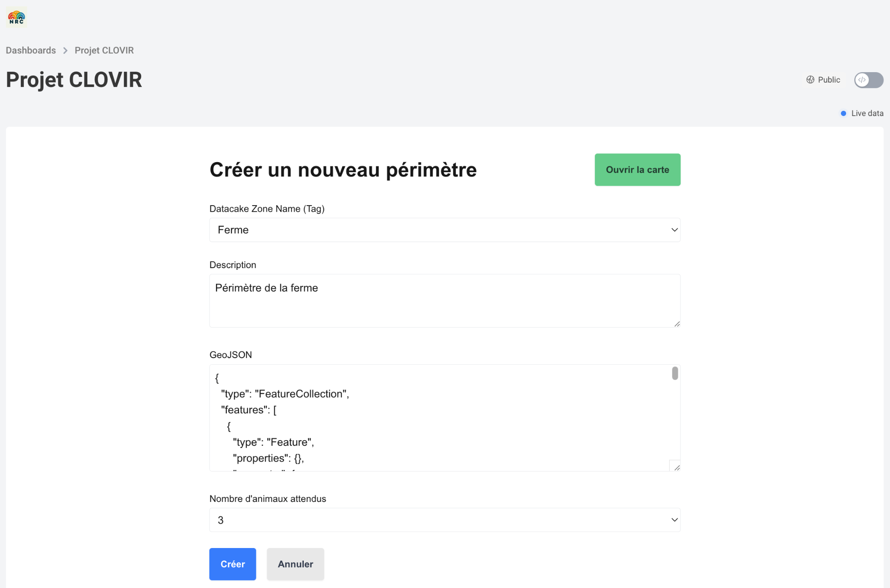The image size is (890, 588).
Task: Click the GeoJSON textarea resize handle
Action: [677, 468]
